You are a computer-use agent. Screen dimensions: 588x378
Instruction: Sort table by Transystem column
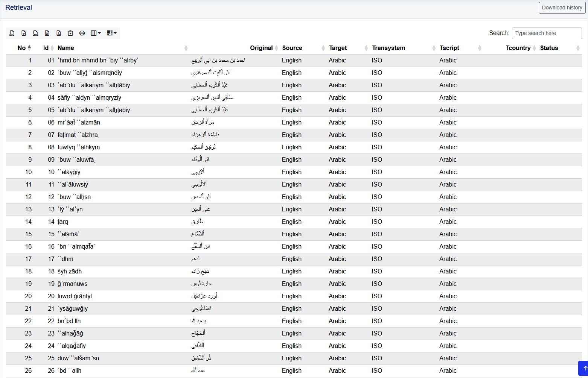404,48
